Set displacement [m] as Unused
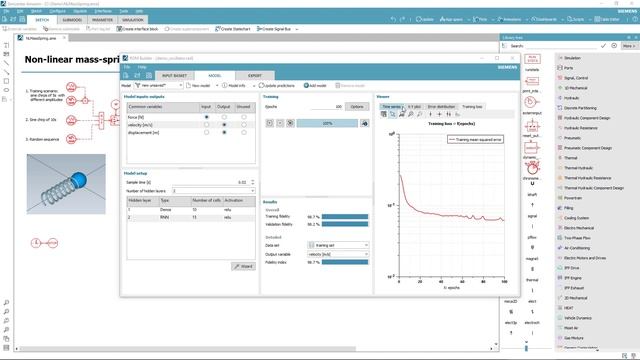 coord(244,133)
